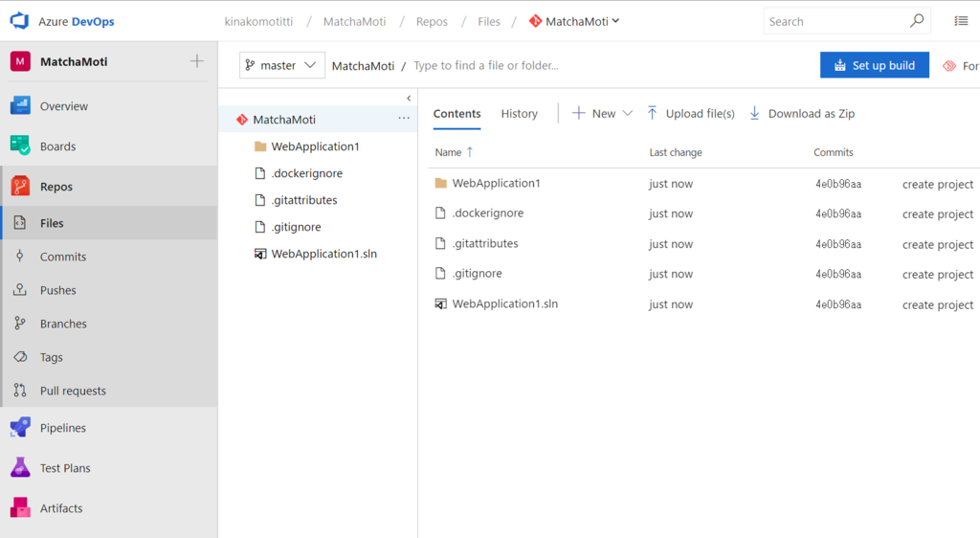This screenshot has height=538, width=980.
Task: Open the MatchaMoti repository selector dropdown
Action: [574, 21]
